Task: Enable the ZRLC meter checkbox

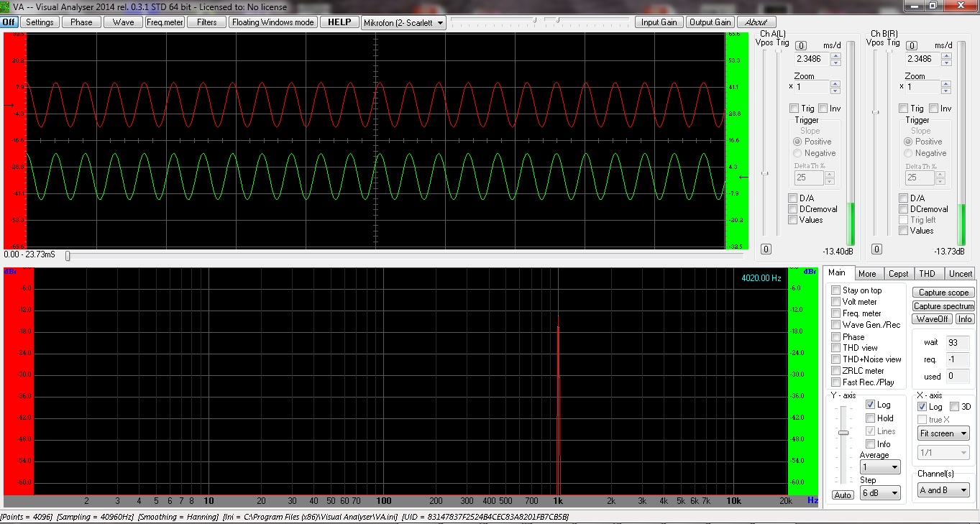Action: coord(836,371)
